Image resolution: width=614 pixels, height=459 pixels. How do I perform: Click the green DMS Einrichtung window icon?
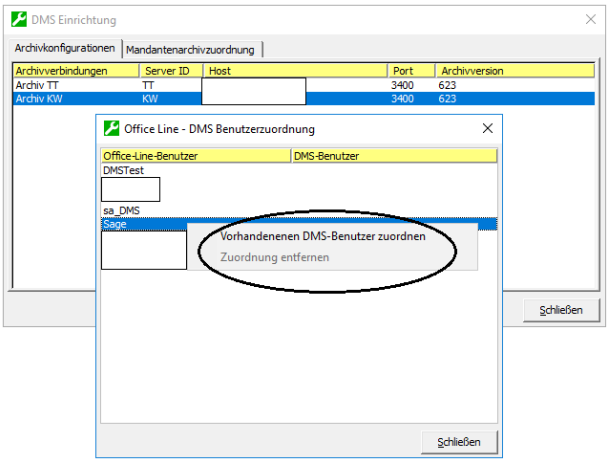[18, 20]
